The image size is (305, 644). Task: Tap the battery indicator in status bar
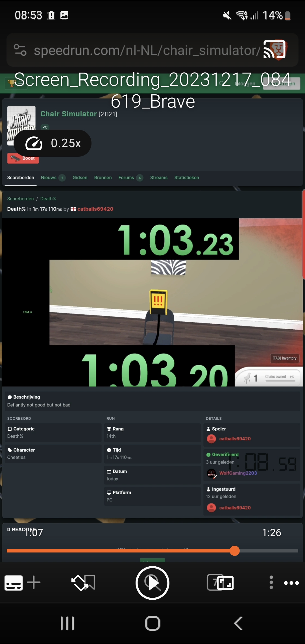[287, 15]
